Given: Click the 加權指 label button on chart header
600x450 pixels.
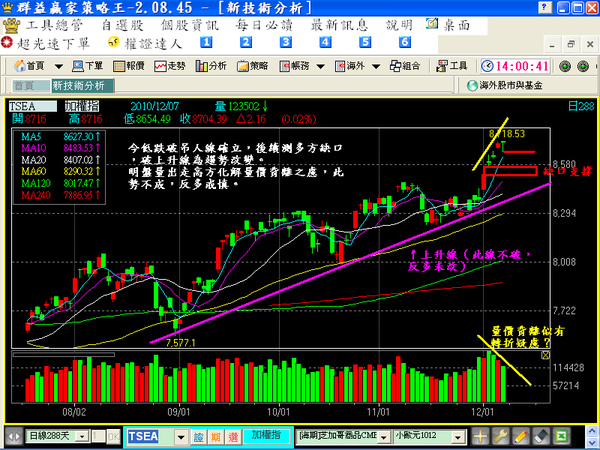Looking at the screenshot, I should [82, 106].
